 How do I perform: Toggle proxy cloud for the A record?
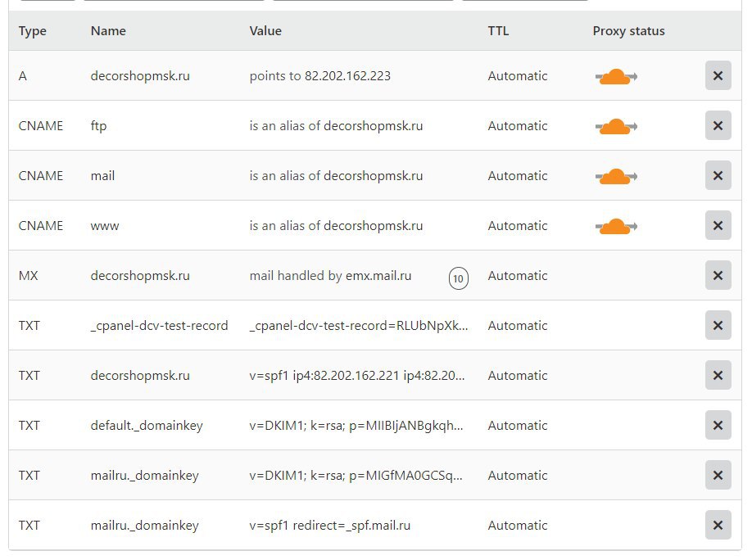(616, 77)
